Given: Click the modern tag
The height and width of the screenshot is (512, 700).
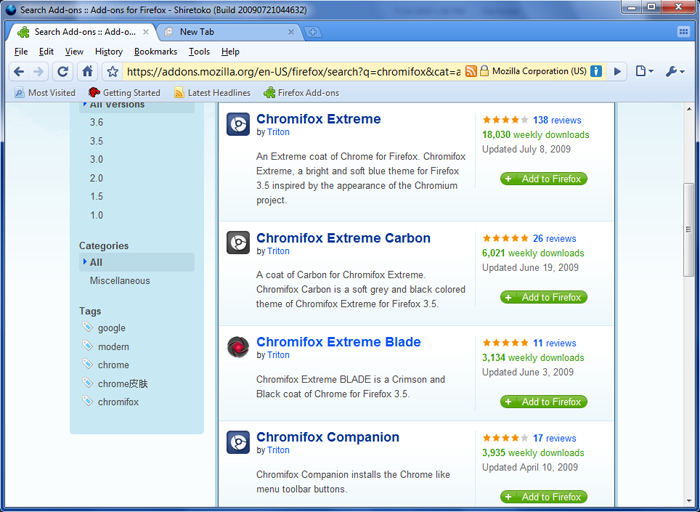Looking at the screenshot, I should pos(113,347).
